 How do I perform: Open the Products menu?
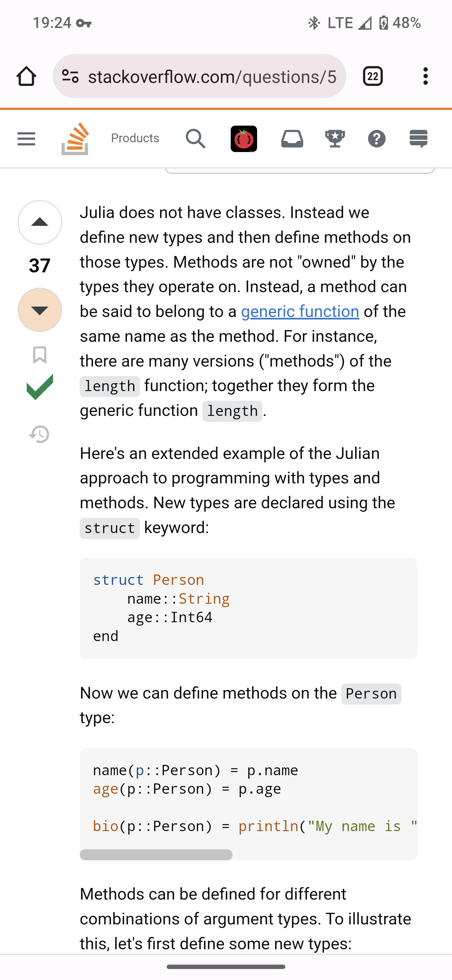click(x=135, y=138)
